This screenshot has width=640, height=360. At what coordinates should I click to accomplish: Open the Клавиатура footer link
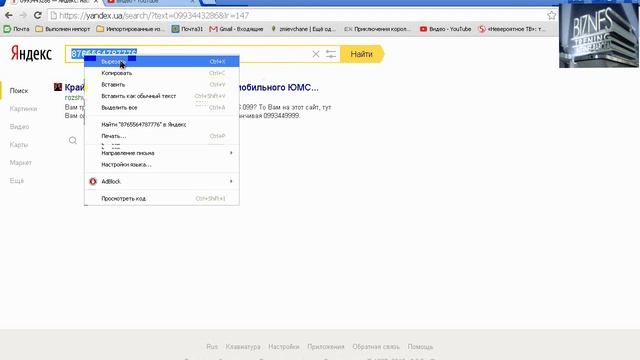243,347
